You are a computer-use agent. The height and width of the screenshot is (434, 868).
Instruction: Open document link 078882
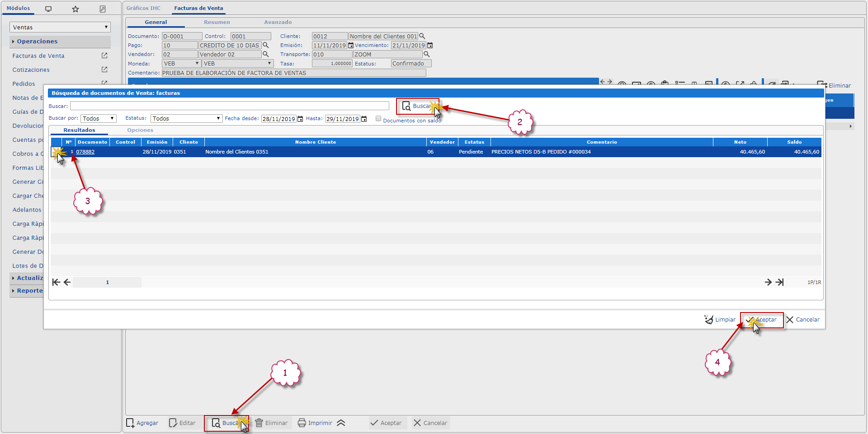85,152
